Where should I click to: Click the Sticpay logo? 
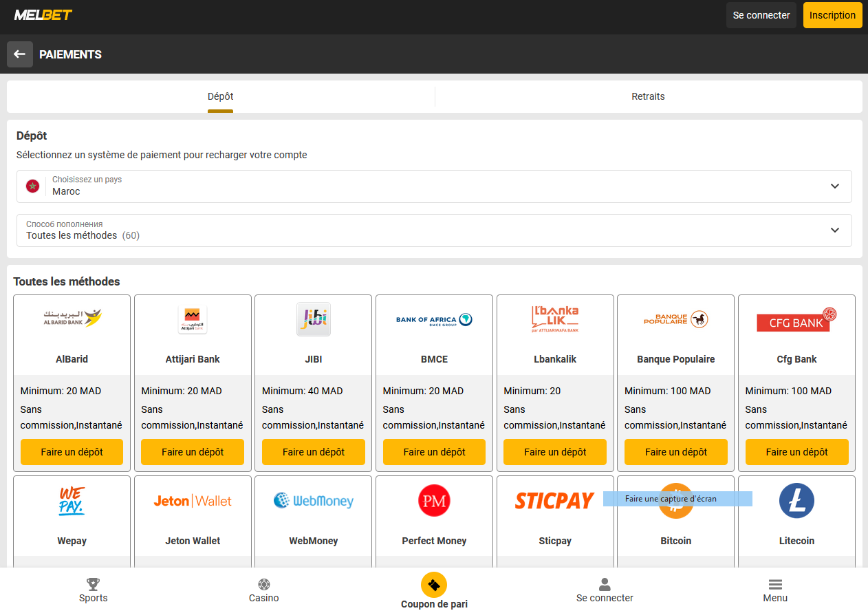click(x=554, y=501)
